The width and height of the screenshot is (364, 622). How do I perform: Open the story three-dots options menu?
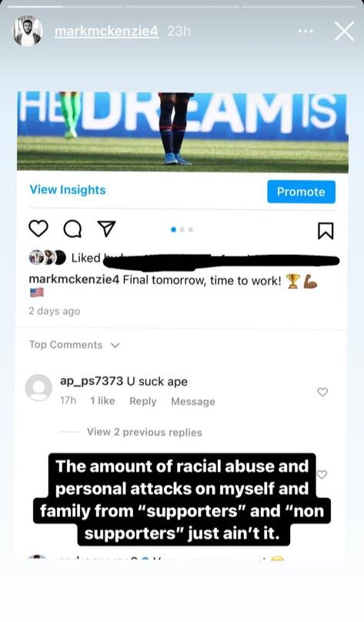(306, 32)
